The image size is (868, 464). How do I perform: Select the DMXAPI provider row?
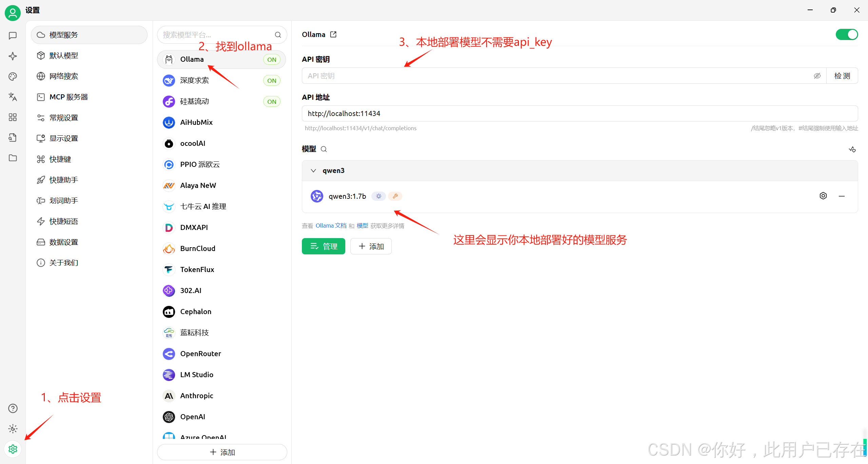tap(221, 228)
